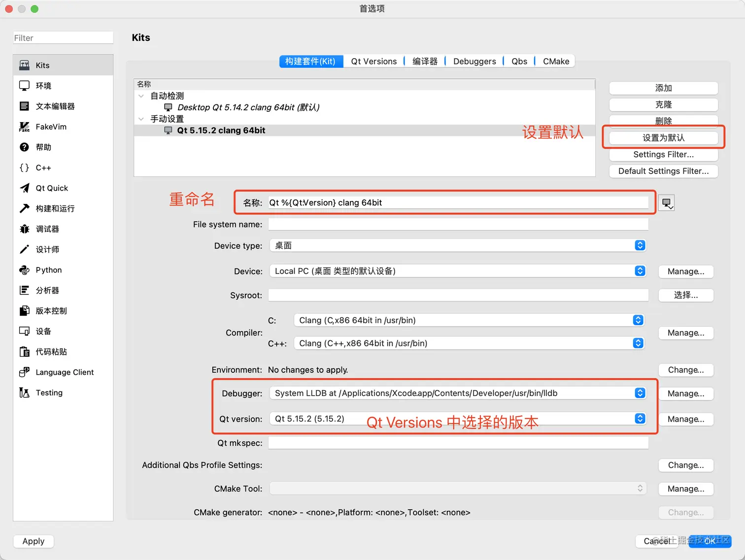Click Change... button for Environment
Viewport: 745px width, 560px height.
[686, 370]
